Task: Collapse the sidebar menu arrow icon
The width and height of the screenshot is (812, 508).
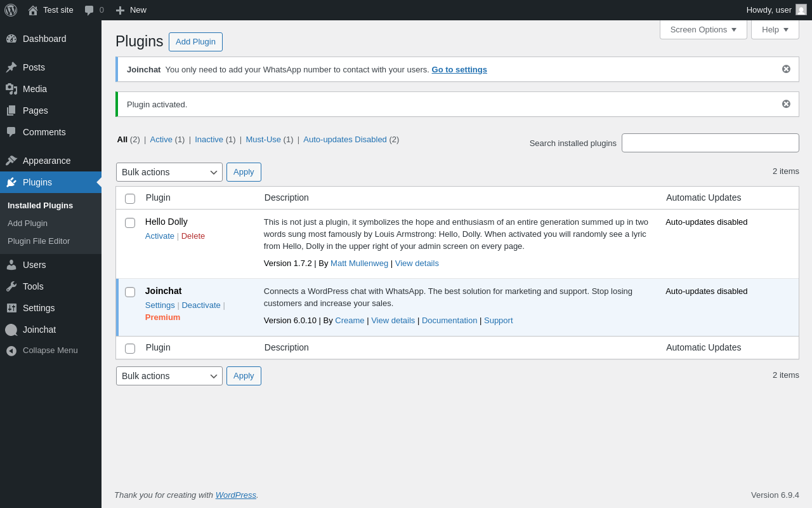Action: point(11,351)
